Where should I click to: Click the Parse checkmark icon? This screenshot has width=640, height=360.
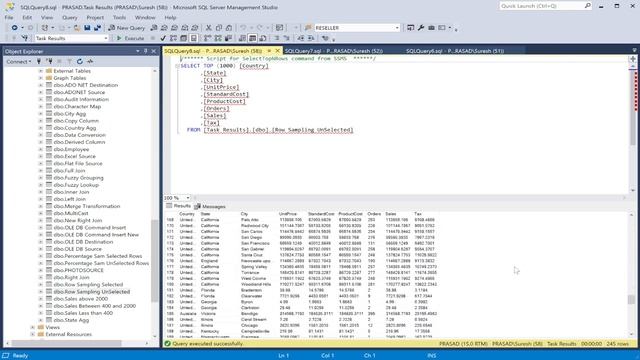pos(163,38)
